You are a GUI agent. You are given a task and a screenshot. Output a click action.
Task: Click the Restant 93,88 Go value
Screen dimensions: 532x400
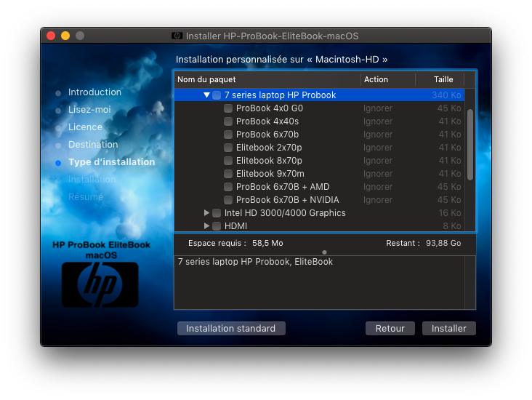(443, 243)
